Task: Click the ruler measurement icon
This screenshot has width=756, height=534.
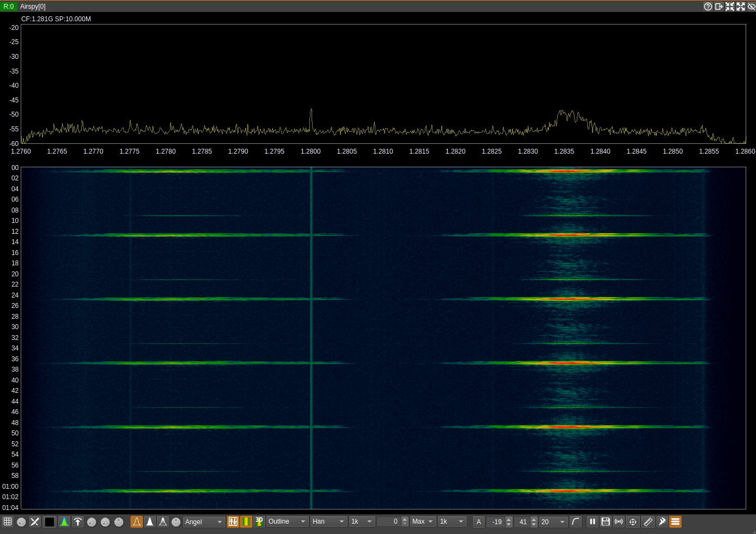Action: (x=648, y=521)
